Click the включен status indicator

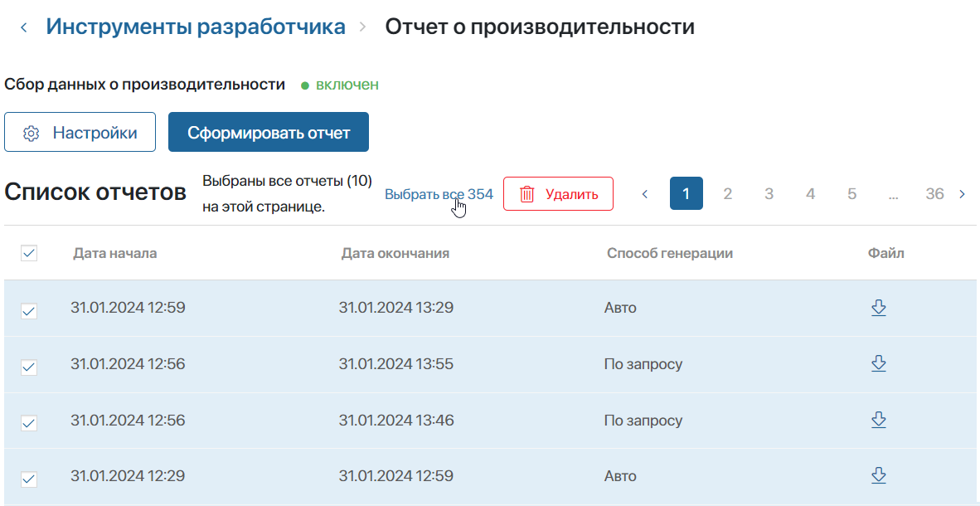[x=340, y=85]
